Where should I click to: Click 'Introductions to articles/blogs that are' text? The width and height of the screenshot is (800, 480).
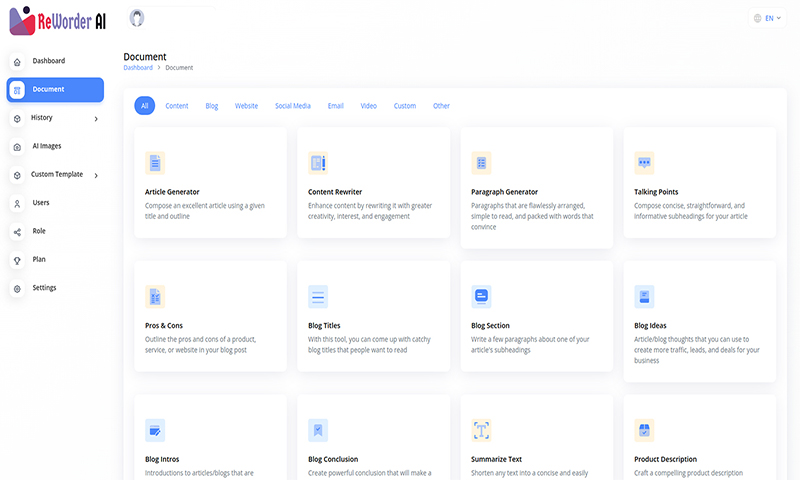[199, 473]
